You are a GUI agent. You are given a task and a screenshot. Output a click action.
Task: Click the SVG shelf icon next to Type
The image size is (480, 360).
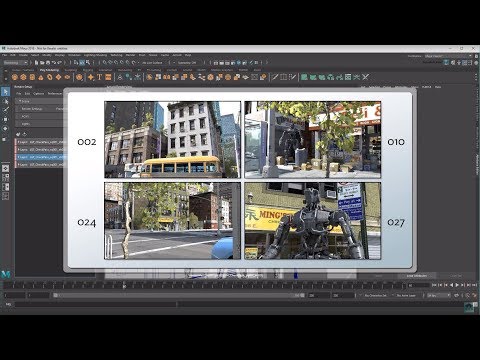coord(108,77)
